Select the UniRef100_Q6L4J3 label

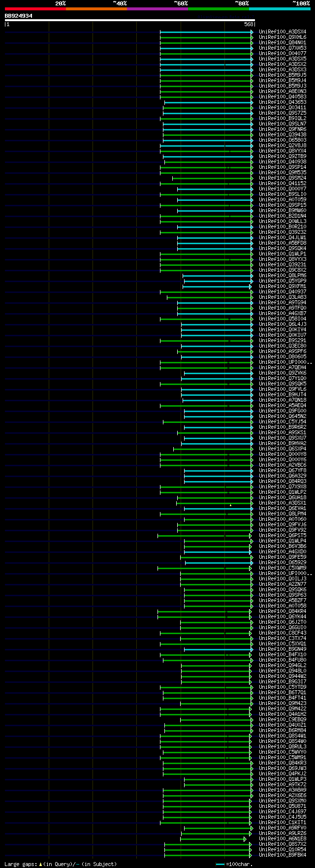[283, 324]
